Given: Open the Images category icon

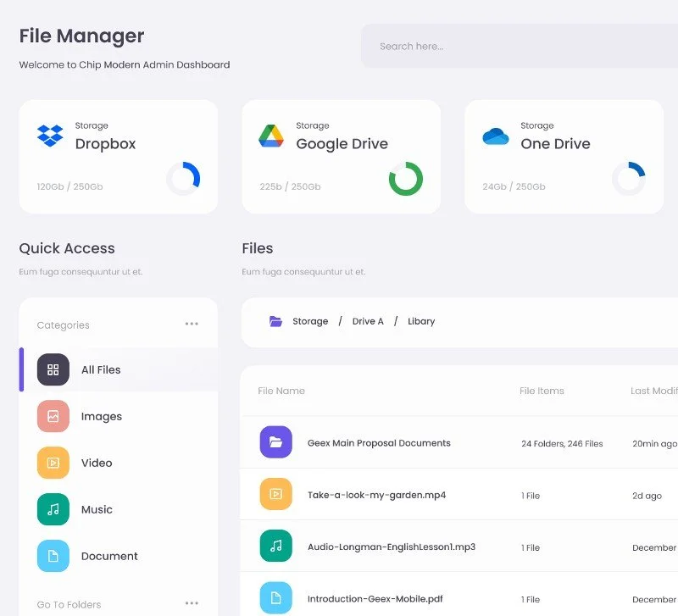Looking at the screenshot, I should 53,416.
